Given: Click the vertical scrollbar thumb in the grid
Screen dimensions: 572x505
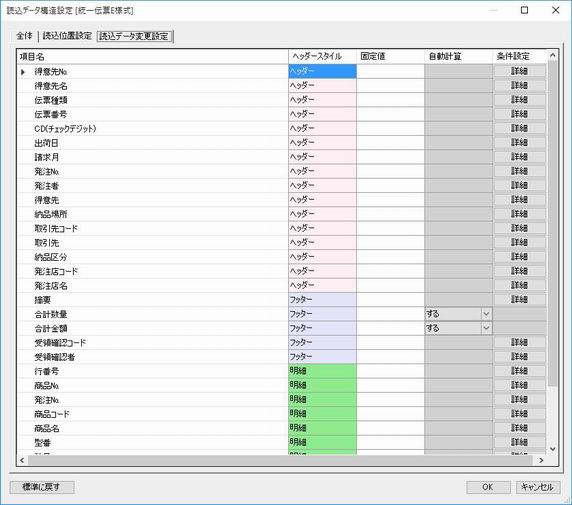Looking at the screenshot, I should (553, 223).
